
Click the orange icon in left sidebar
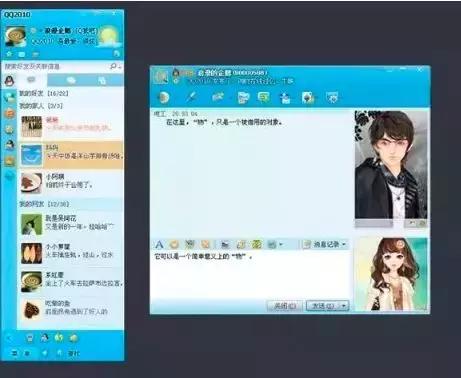(x=9, y=114)
